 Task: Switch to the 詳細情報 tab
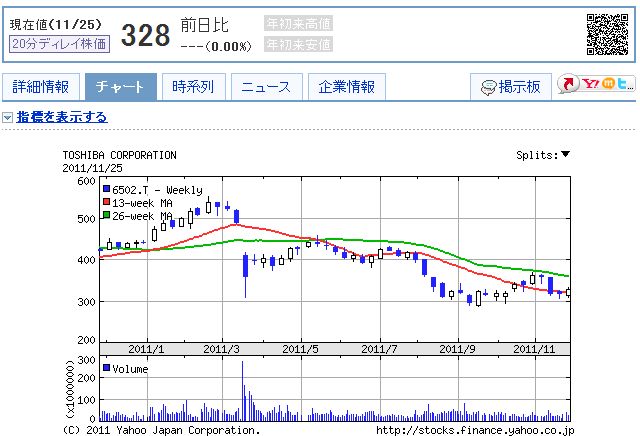[40, 87]
